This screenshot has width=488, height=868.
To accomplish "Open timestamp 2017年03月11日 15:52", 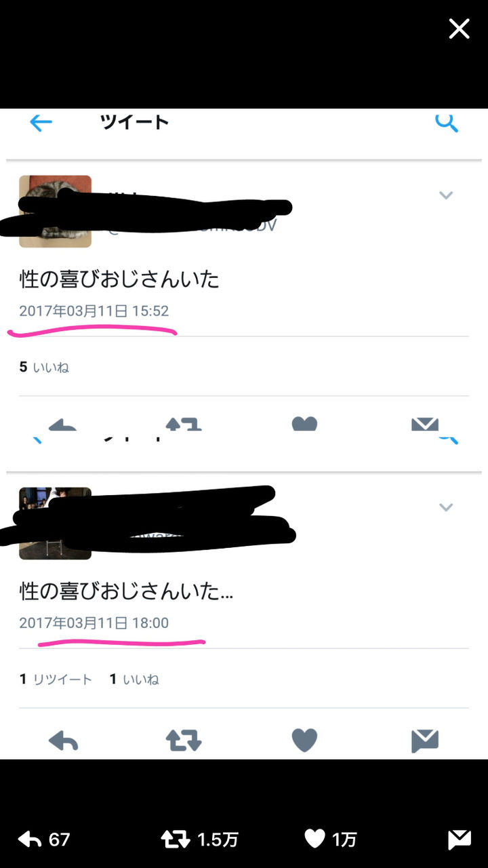I will (x=94, y=311).
